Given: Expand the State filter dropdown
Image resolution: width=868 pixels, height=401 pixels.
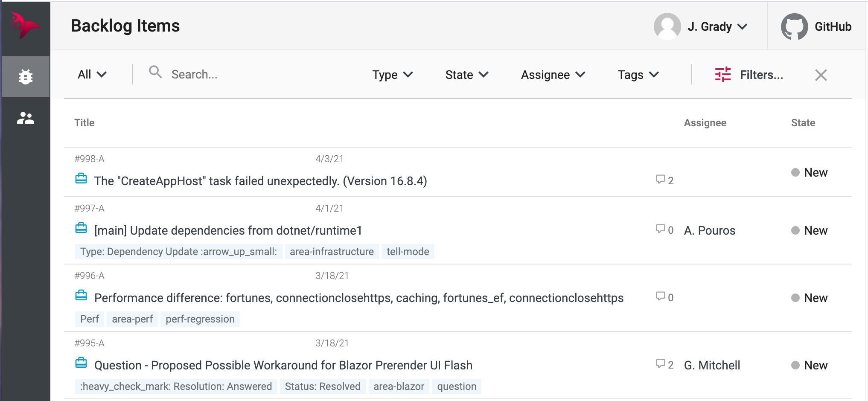Looking at the screenshot, I should (x=467, y=75).
